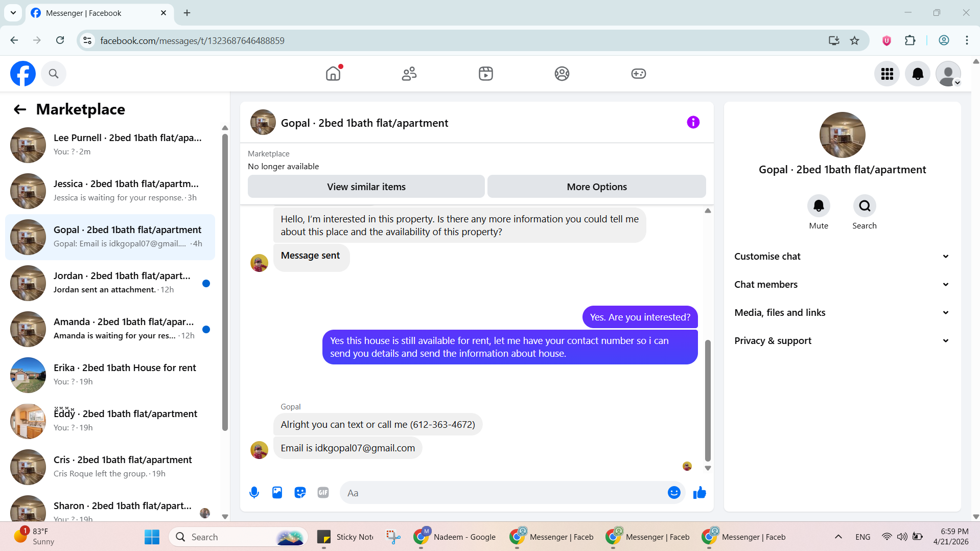980x551 pixels.
Task: Click More Options button
Action: pyautogui.click(x=596, y=187)
